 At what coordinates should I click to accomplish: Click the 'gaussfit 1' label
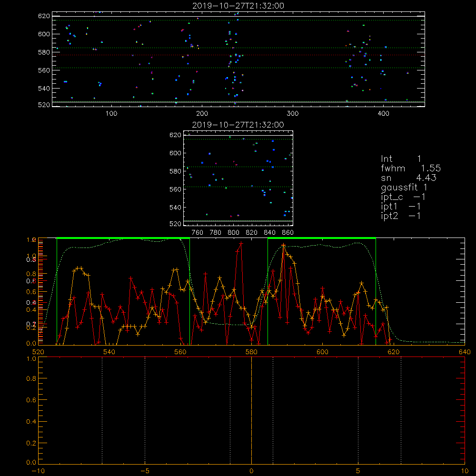point(404,187)
